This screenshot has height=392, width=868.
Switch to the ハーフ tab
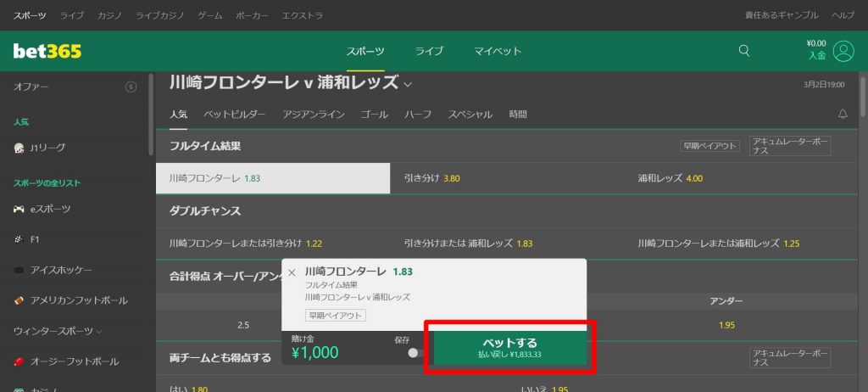pyautogui.click(x=418, y=115)
